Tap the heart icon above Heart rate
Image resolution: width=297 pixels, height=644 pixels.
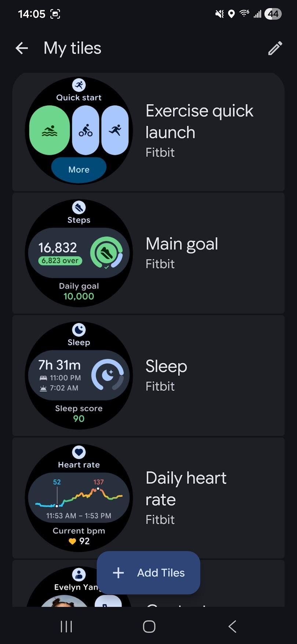point(79,452)
